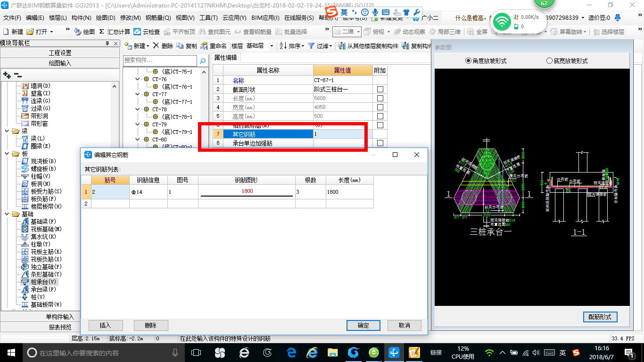This screenshot has width=644, height=362.
Task: Collapse the CT-78 tree node
Action: tap(138, 109)
